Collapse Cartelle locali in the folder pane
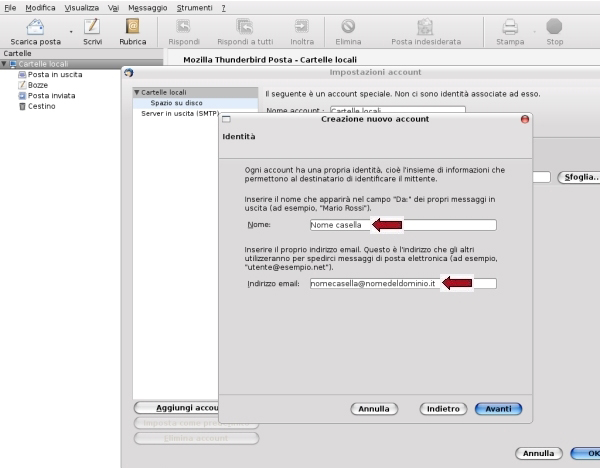 point(4,64)
